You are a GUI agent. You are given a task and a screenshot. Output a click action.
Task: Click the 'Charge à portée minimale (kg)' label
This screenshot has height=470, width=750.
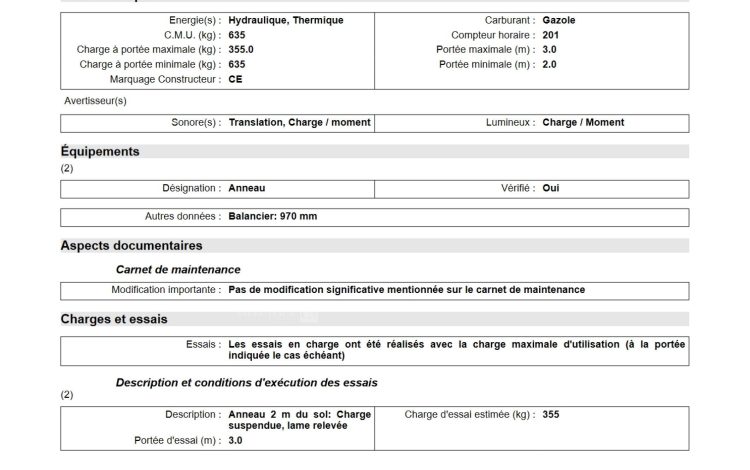[150, 65]
